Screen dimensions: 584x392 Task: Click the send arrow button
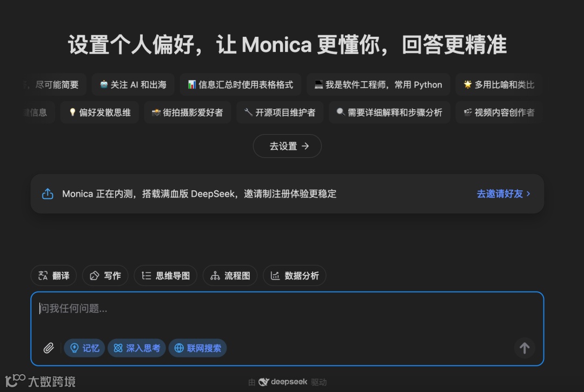525,348
